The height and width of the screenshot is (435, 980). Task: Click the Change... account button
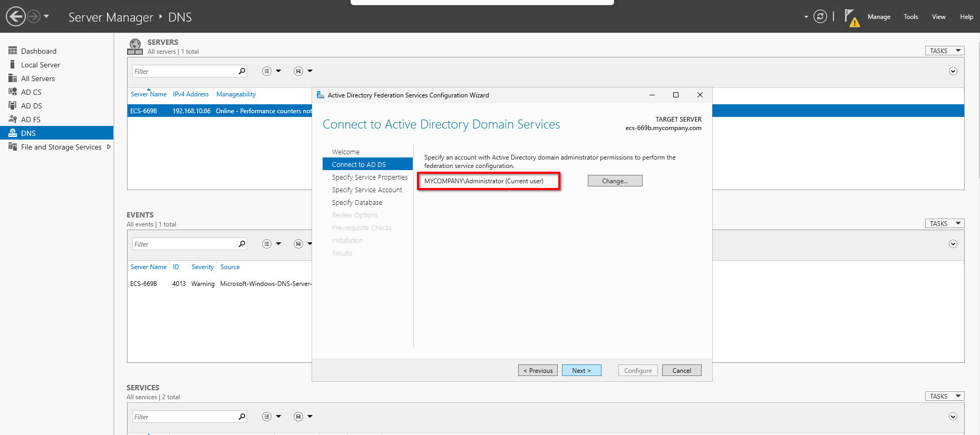(x=615, y=181)
